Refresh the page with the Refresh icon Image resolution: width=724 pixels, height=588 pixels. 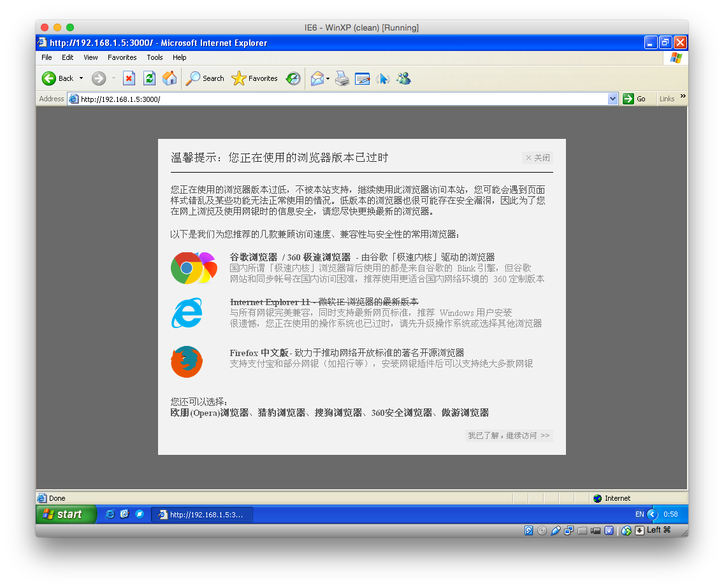click(149, 78)
